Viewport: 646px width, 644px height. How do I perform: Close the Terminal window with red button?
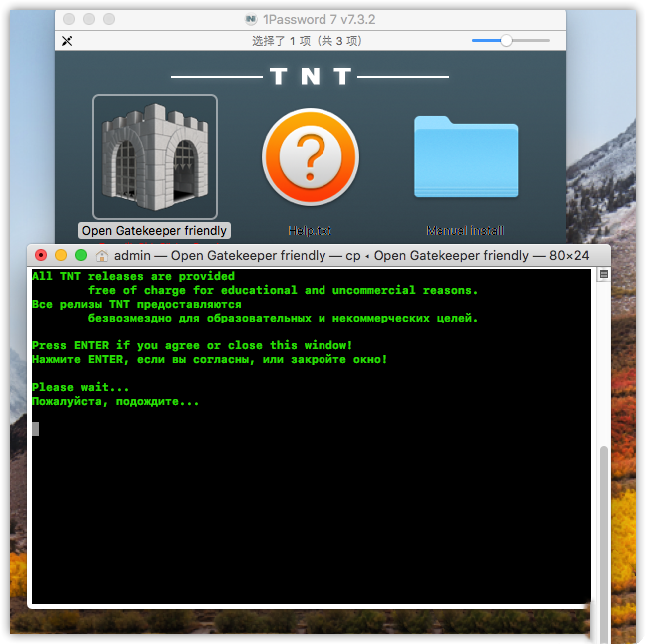(41, 256)
